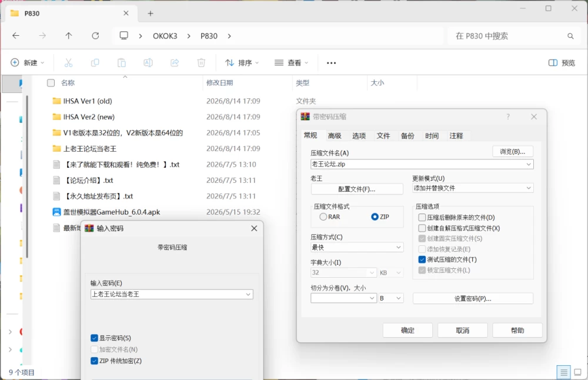Viewport: 588px width, 380px height.
Task: Open the 新建 dropdown
Action: tap(28, 62)
